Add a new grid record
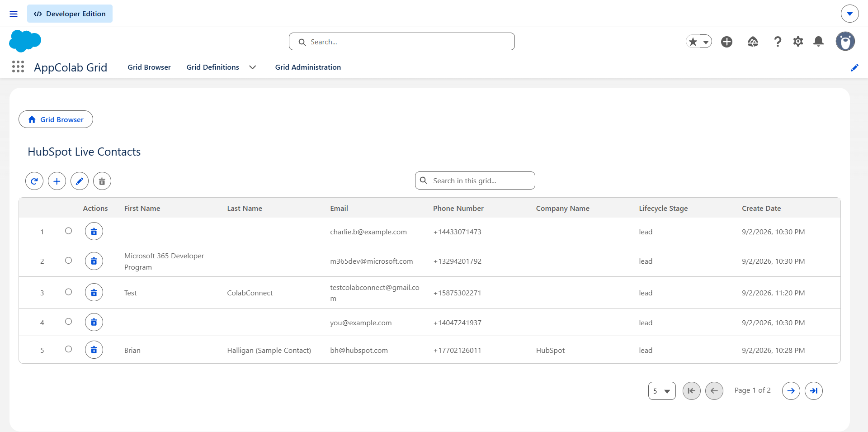This screenshot has width=868, height=432. [x=57, y=181]
